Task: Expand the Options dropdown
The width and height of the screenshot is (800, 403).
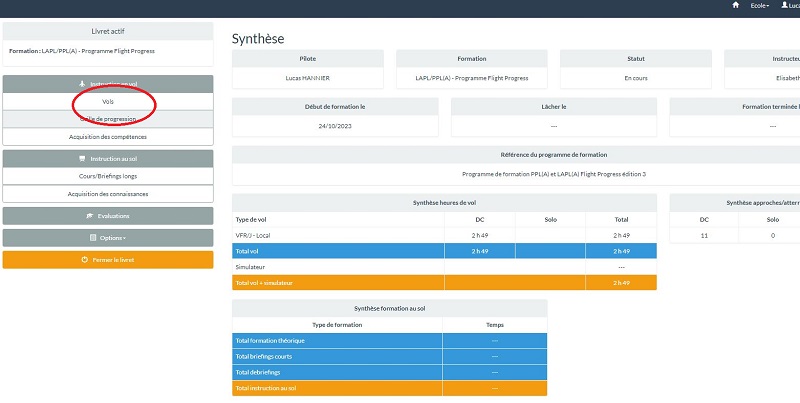Action: (x=112, y=238)
